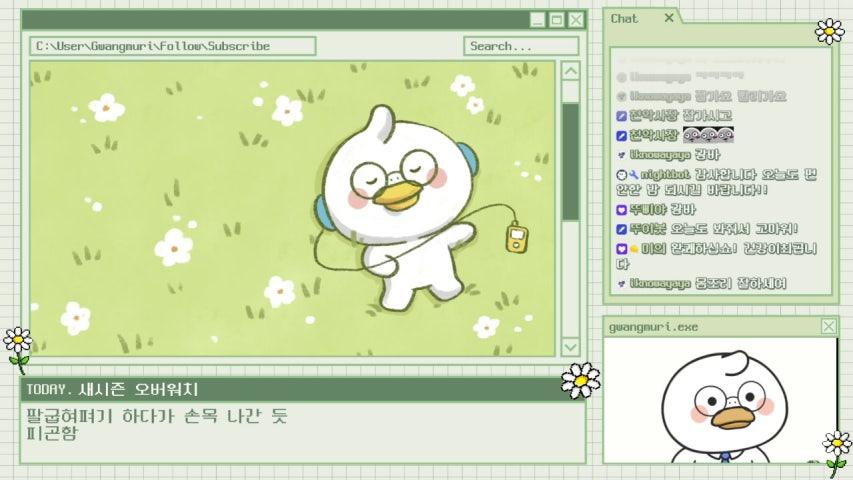Close the gwangmuri.exe window
Screen dimensions: 853x480
point(829,327)
